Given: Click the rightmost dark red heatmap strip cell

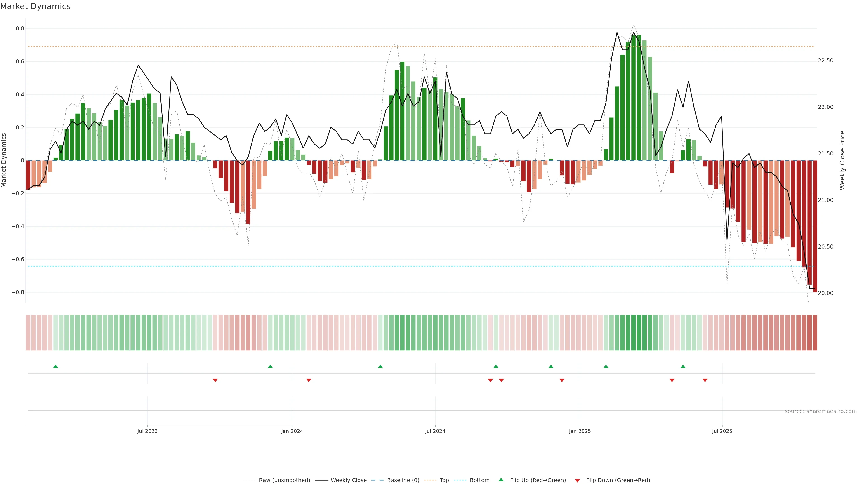Looking at the screenshot, I should (x=815, y=332).
